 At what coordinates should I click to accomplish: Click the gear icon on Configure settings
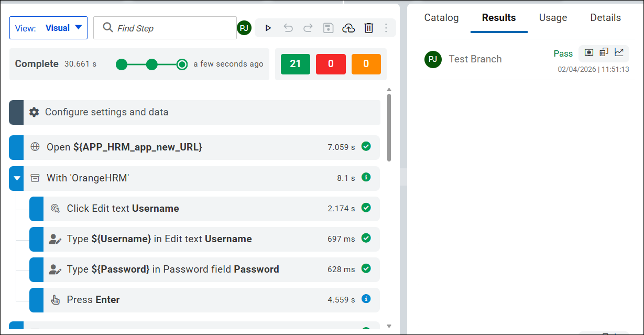pyautogui.click(x=34, y=112)
